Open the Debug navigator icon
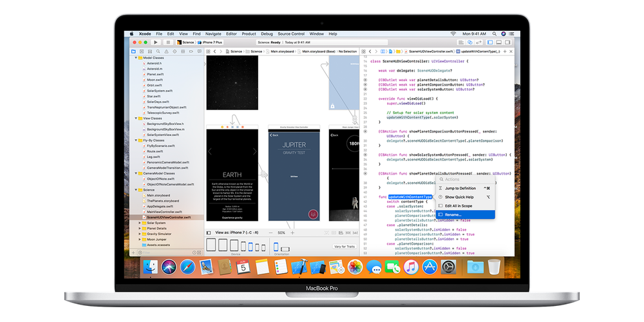644x322 pixels. 183,52
